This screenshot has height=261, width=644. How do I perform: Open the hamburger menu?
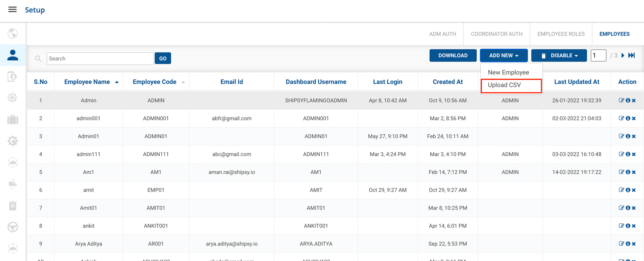click(x=12, y=9)
